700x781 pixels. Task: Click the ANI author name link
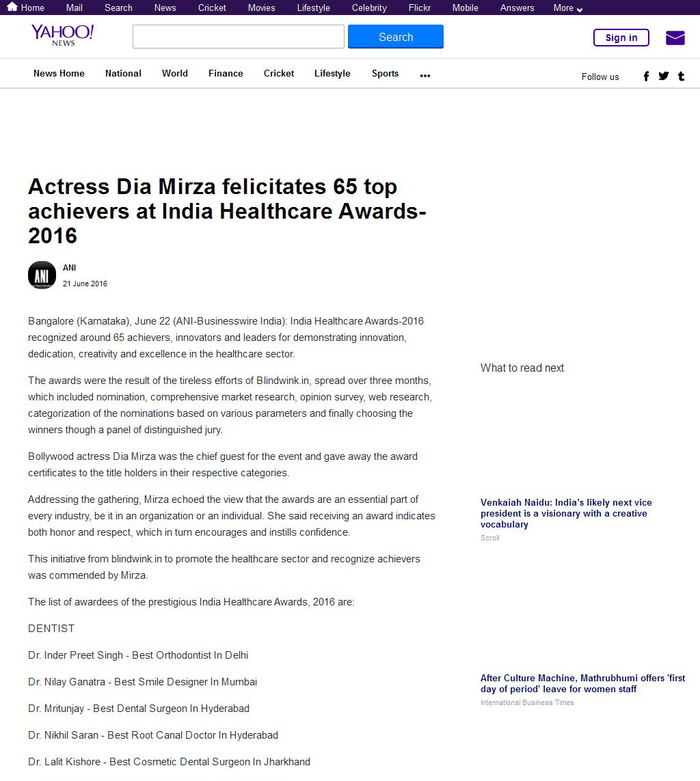click(69, 267)
